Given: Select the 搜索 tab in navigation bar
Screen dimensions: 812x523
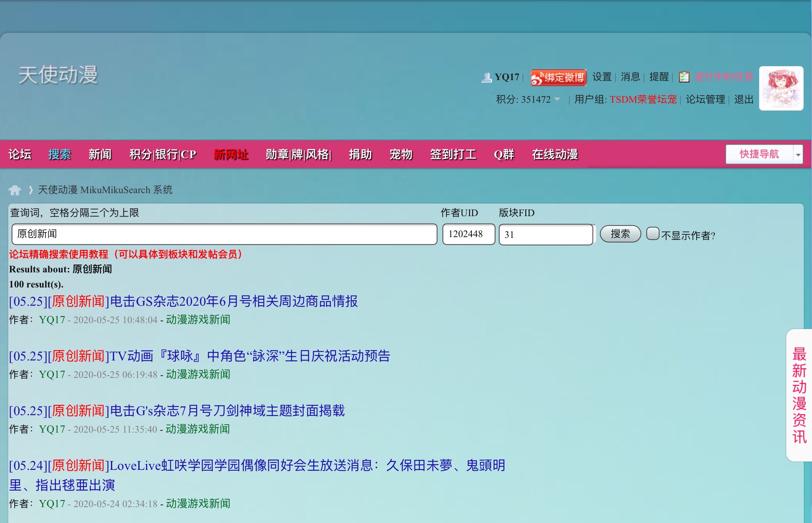Looking at the screenshot, I should pyautogui.click(x=59, y=154).
